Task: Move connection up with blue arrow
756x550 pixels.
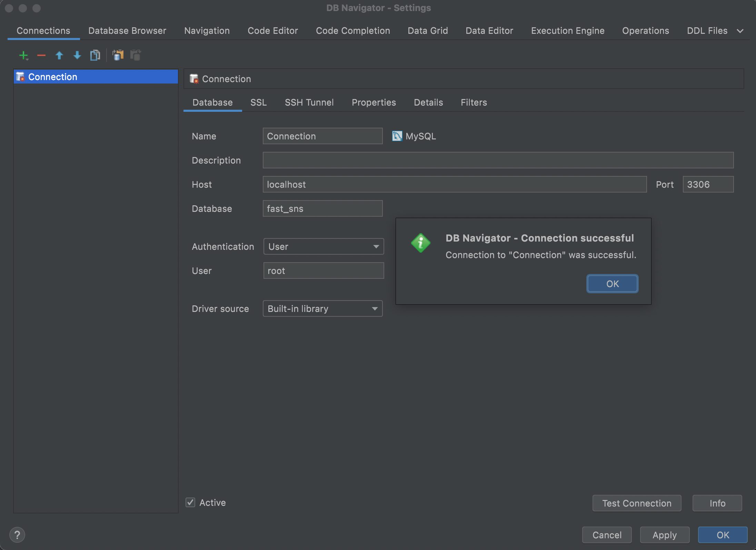Action: (59, 55)
